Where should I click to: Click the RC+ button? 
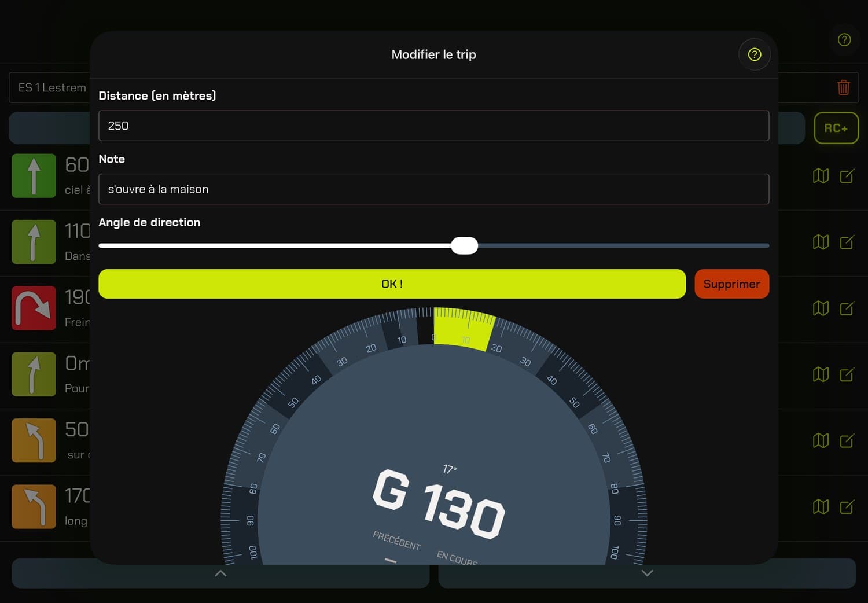pyautogui.click(x=836, y=128)
